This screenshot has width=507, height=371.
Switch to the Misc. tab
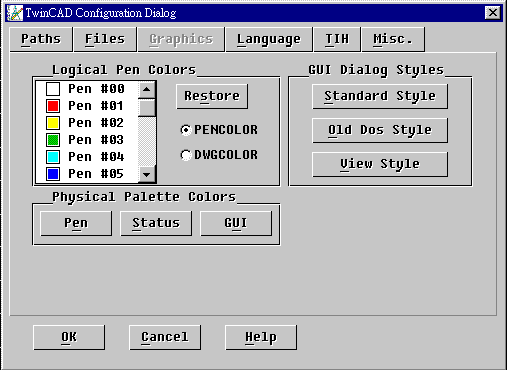(393, 39)
